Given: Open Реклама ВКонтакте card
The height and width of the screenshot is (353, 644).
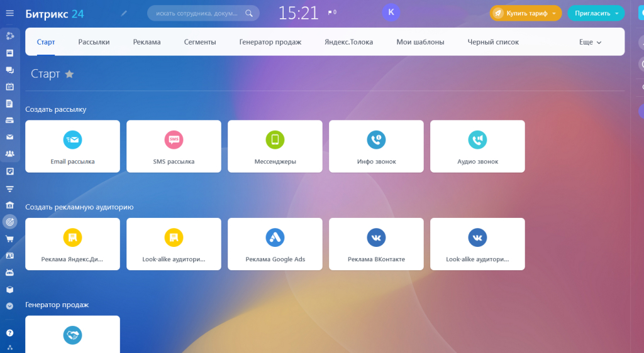Looking at the screenshot, I should 376,244.
